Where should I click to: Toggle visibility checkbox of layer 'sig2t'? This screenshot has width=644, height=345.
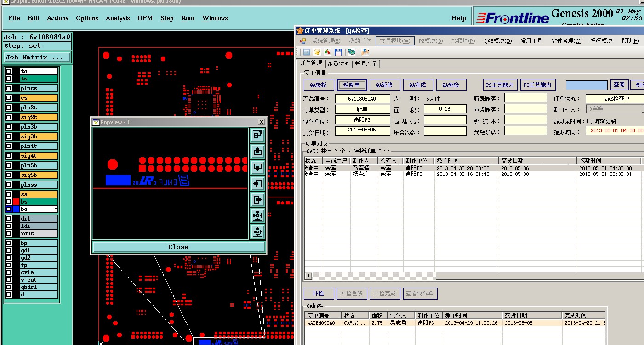[9, 117]
